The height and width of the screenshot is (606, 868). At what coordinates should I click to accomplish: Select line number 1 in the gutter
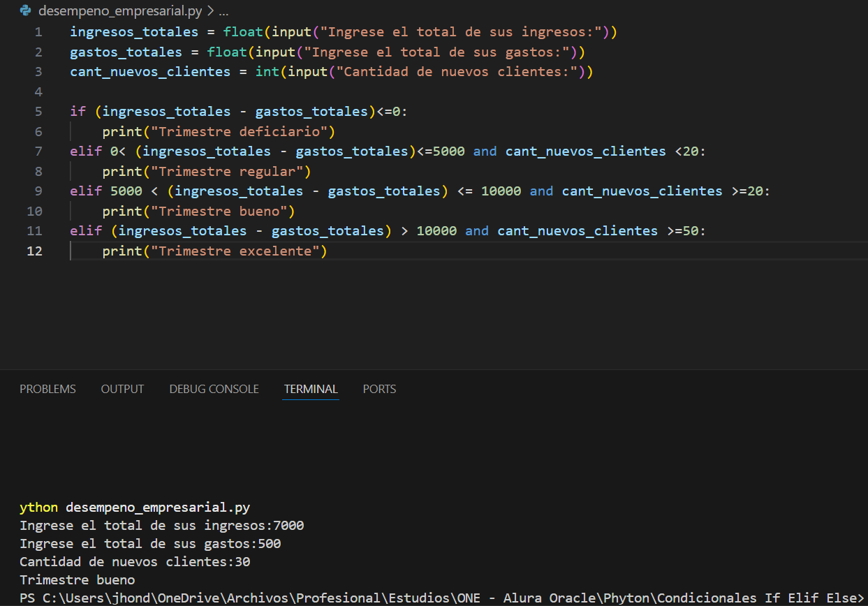coord(38,32)
